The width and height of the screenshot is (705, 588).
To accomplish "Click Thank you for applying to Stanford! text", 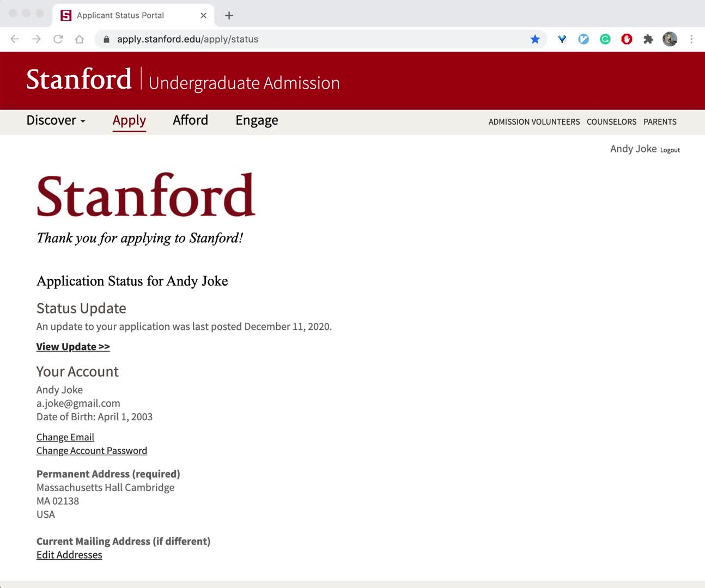I will (x=140, y=238).
